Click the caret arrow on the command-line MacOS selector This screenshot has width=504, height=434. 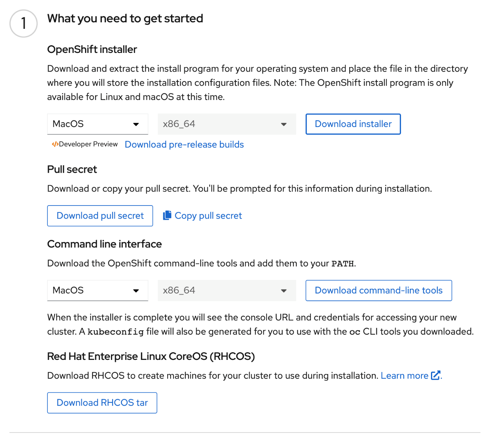[x=137, y=291]
